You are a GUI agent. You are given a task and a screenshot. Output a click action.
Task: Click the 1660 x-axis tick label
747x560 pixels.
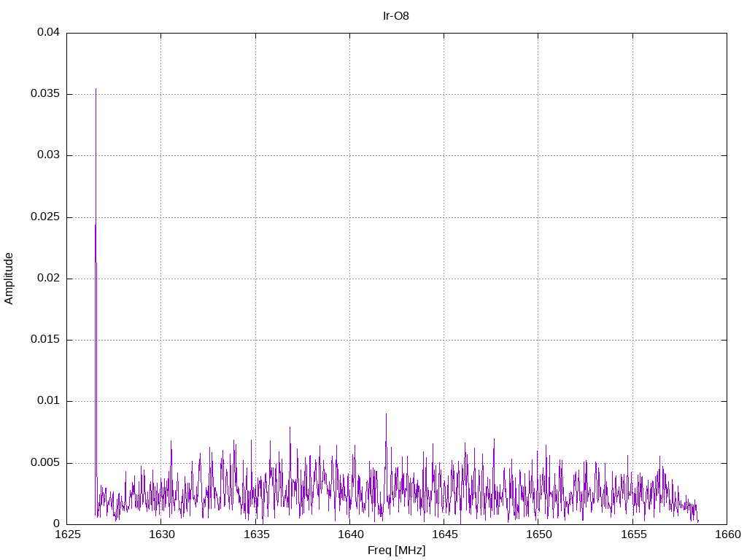tap(727, 534)
